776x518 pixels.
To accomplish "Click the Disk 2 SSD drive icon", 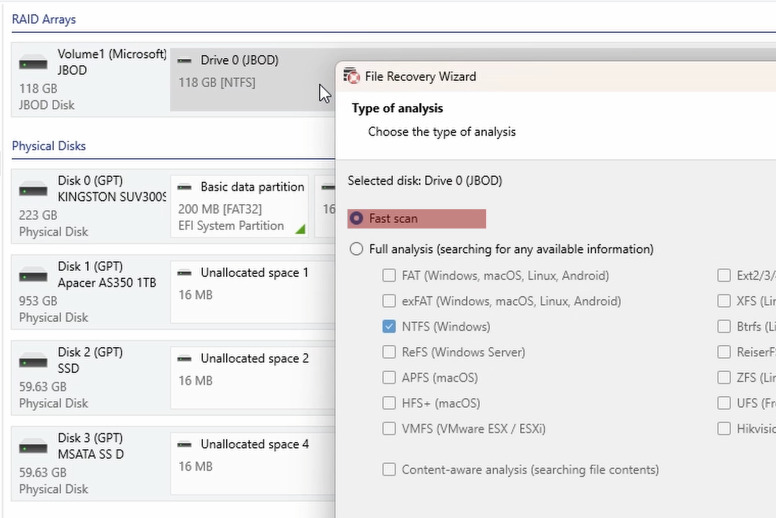I will (33, 361).
